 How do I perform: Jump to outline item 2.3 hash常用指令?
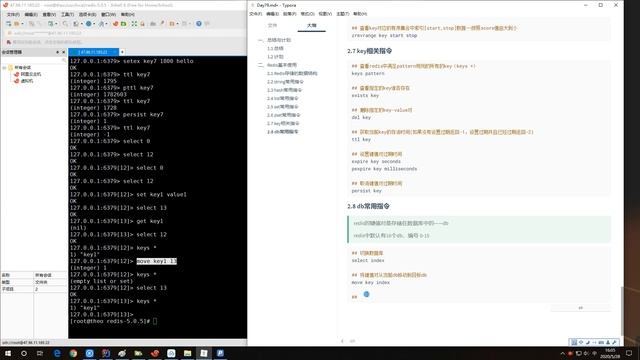[284, 90]
